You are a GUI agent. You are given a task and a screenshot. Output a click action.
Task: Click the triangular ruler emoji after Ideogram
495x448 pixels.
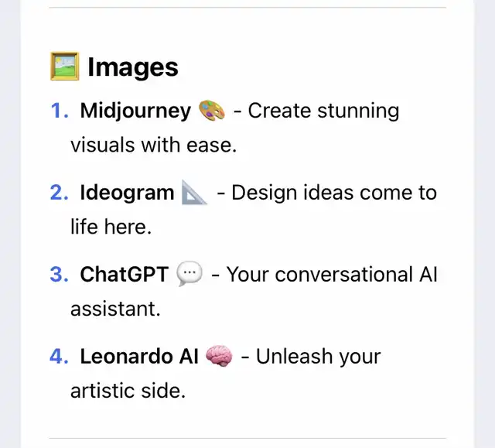point(194,192)
